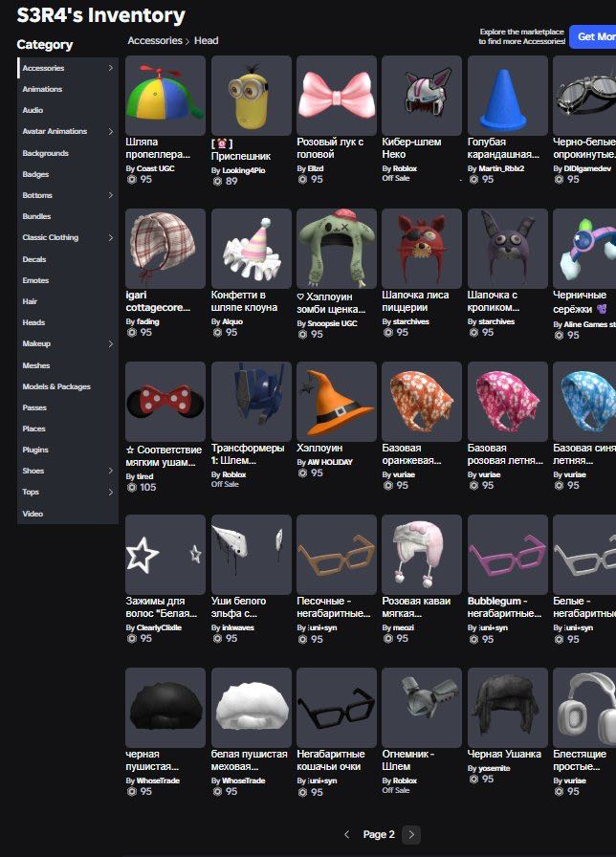This screenshot has height=857, width=616.
Task: Open the red polka dot bow ears thumbnail
Action: [165, 401]
